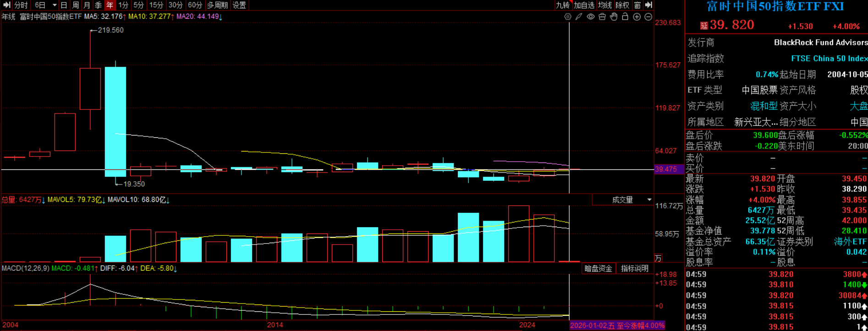This screenshot has width=868, height=331.
Task: Switch to 30分 period
Action: (x=176, y=5)
